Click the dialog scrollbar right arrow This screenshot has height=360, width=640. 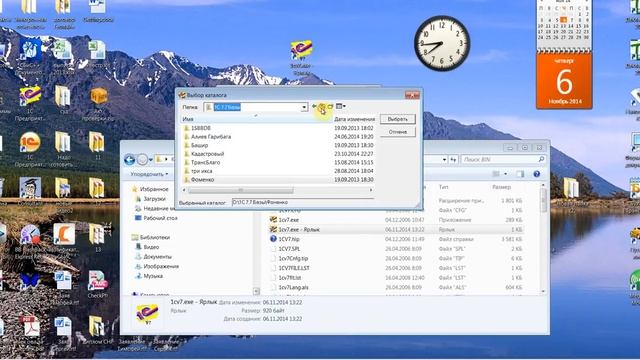[371, 190]
